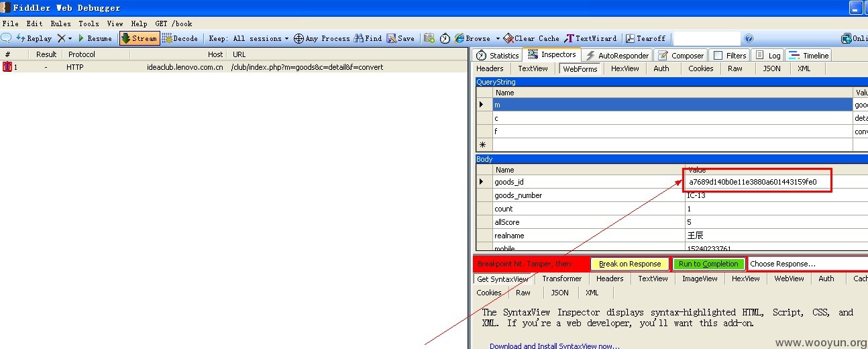Image resolution: width=868 pixels, height=349 pixels.
Task: Switch to the Composer tab
Action: pyautogui.click(x=681, y=56)
